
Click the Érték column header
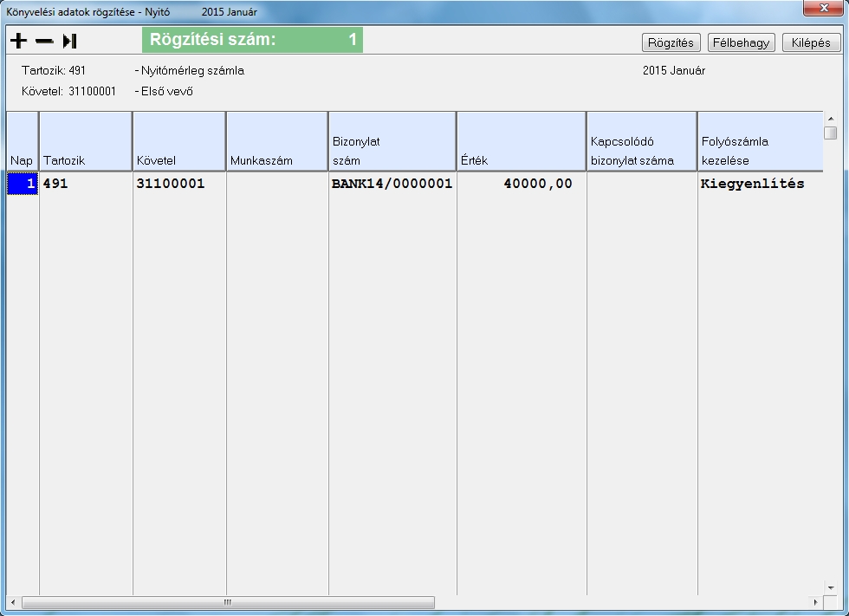pyautogui.click(x=521, y=141)
